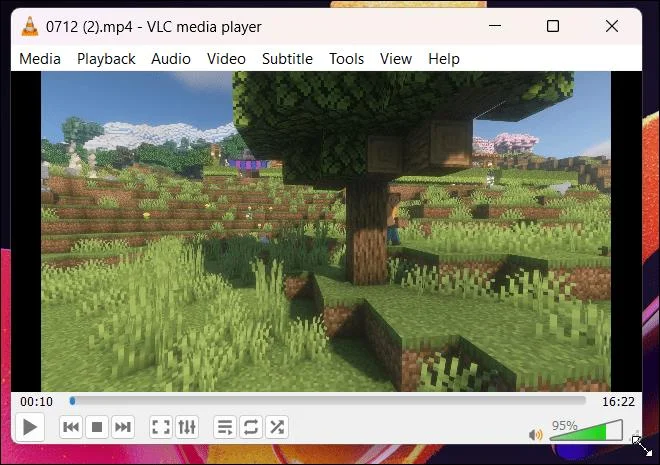Enable random shuffle playback
Image resolution: width=660 pixels, height=465 pixels.
click(277, 427)
